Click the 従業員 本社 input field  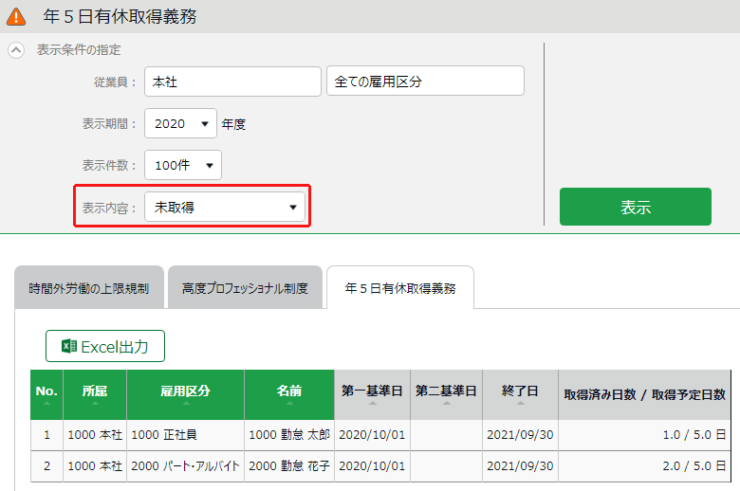pyautogui.click(x=233, y=81)
